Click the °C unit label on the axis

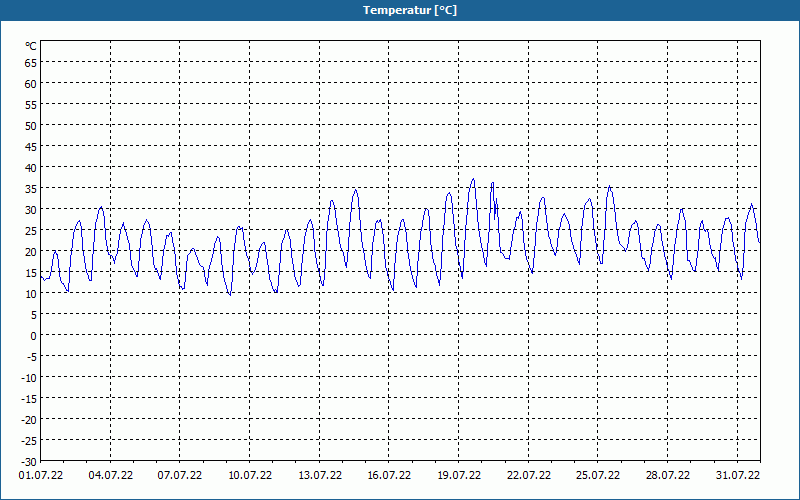(31, 46)
